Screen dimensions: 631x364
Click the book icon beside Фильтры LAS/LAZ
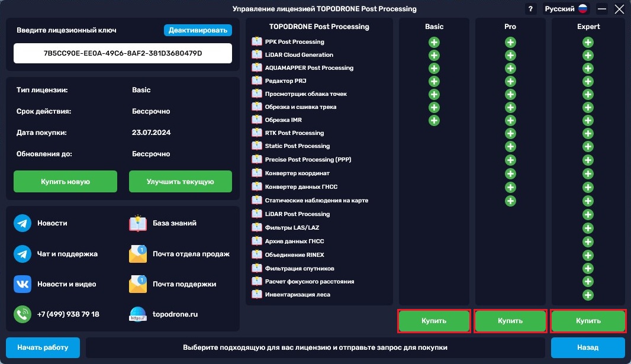click(257, 227)
